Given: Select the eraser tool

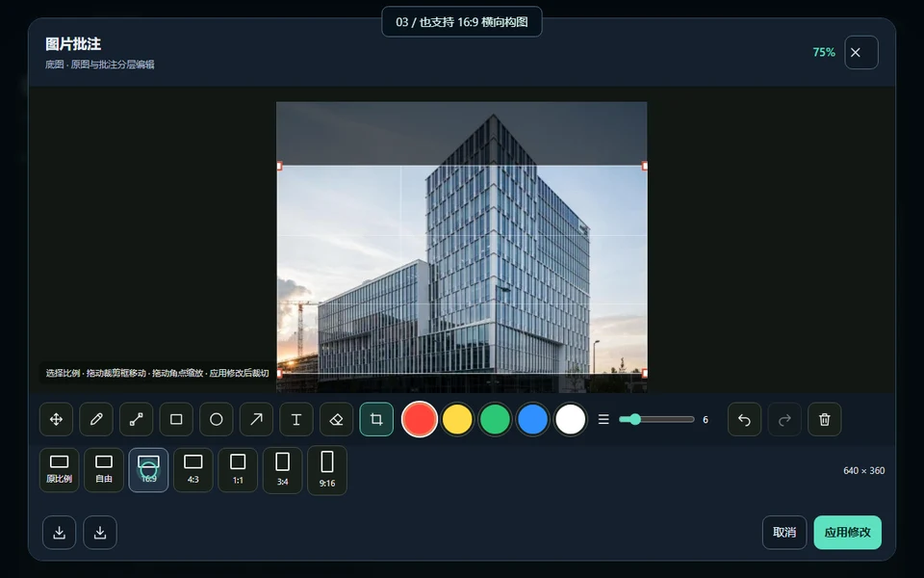Looking at the screenshot, I should [337, 419].
